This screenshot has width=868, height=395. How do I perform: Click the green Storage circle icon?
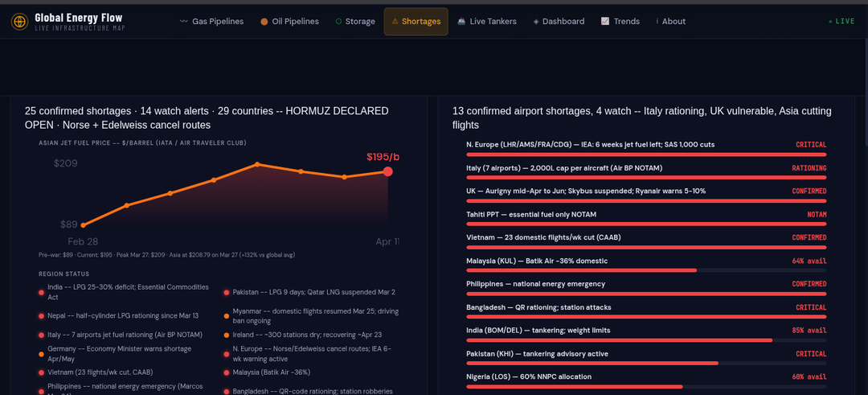point(338,22)
